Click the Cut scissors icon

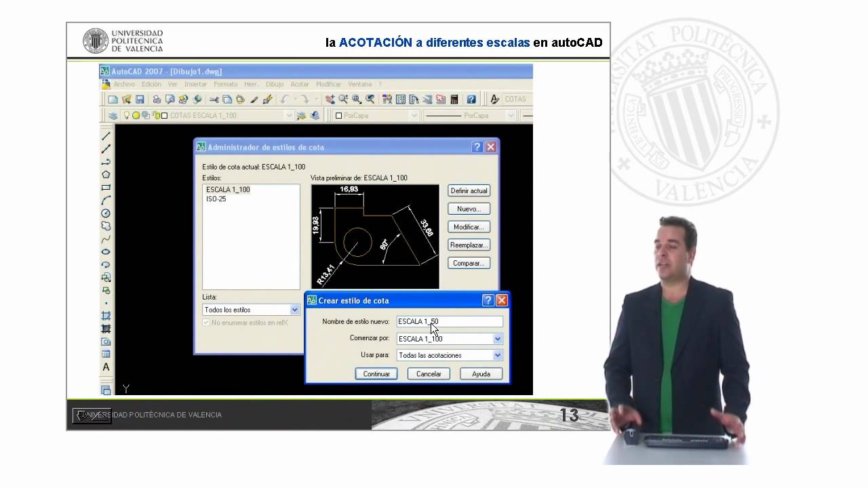[214, 99]
